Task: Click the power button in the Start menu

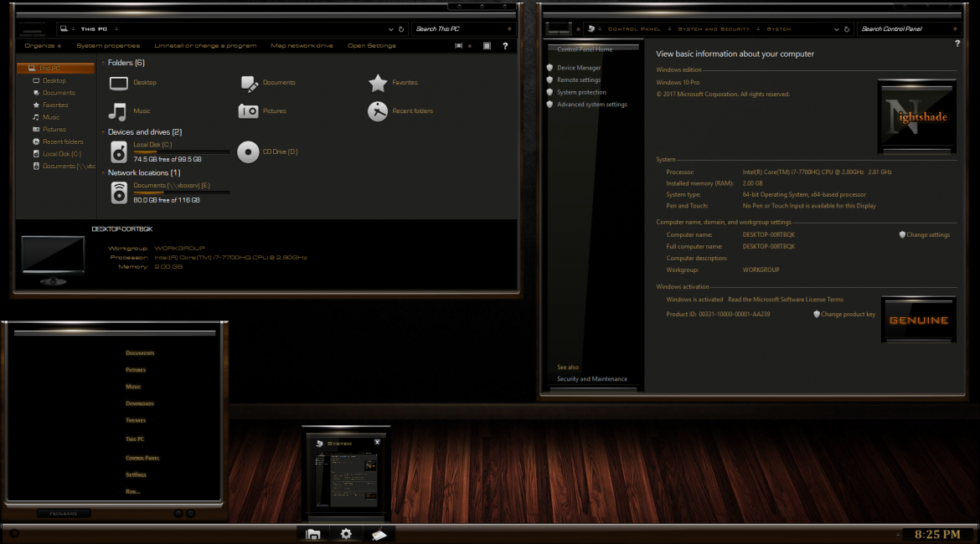Action: [178, 513]
